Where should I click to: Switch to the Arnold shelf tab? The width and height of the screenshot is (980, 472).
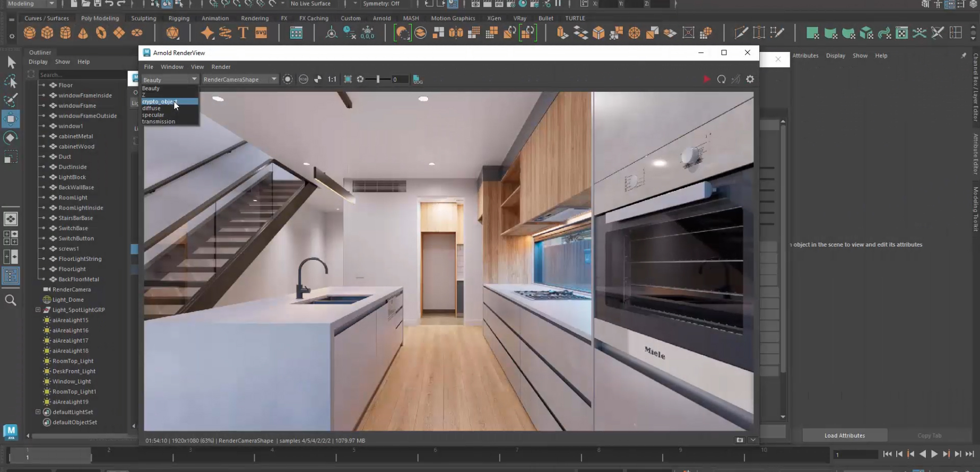tap(381, 18)
